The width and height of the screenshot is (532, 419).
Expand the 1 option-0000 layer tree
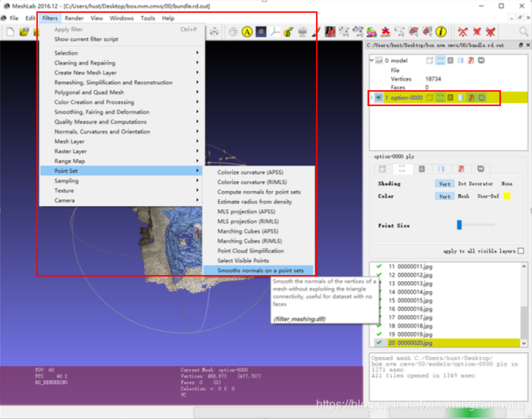[x=371, y=98]
